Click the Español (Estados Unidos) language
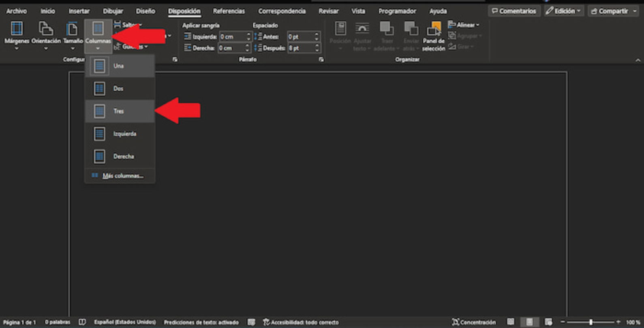 click(x=125, y=322)
